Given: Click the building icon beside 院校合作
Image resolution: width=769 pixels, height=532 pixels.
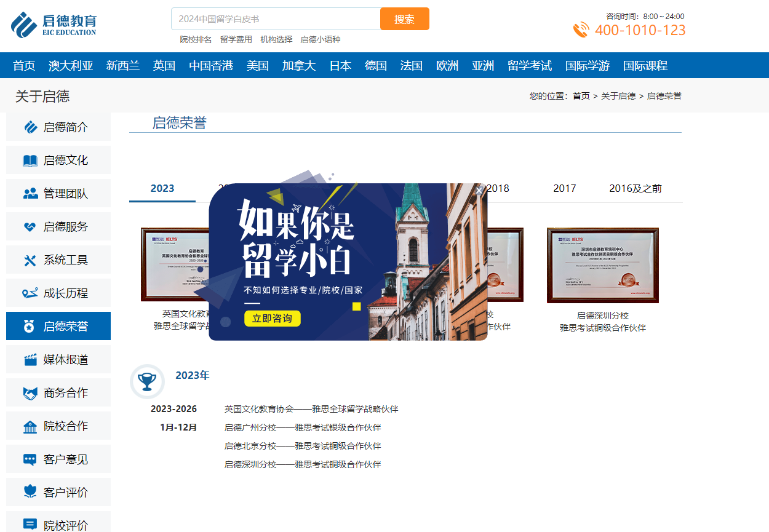Looking at the screenshot, I should pos(30,426).
